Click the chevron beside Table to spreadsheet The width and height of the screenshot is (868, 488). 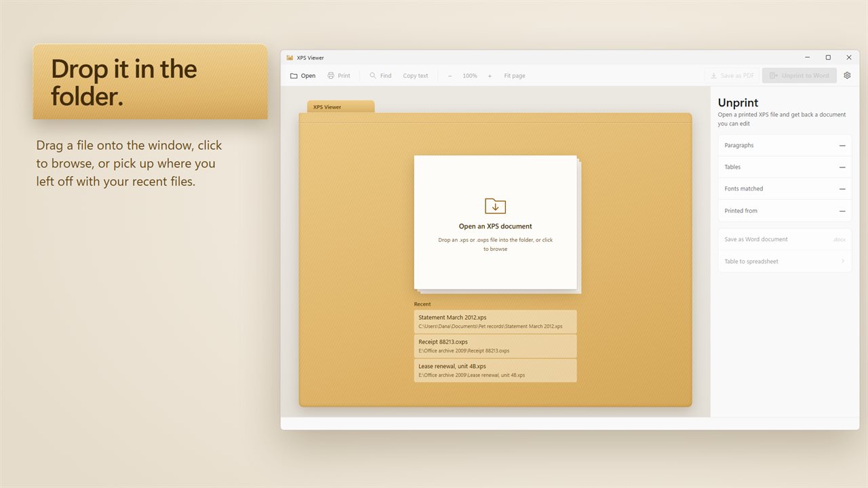843,261
